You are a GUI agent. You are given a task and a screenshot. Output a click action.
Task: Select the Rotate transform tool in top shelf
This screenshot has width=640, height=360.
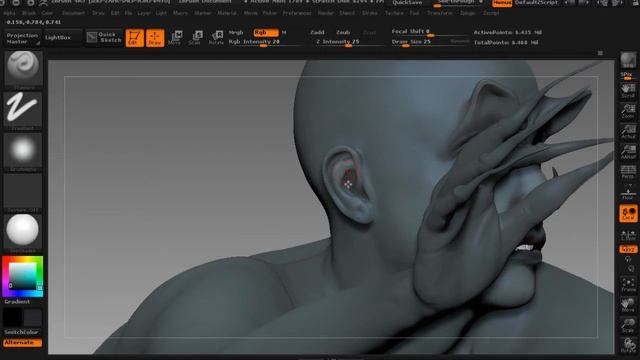[x=216, y=38]
